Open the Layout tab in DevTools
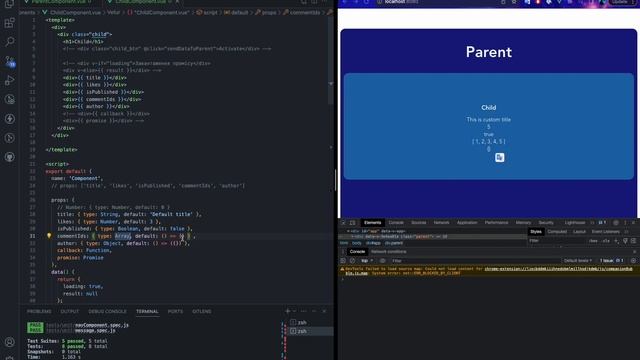640x360 pixels. (579, 232)
